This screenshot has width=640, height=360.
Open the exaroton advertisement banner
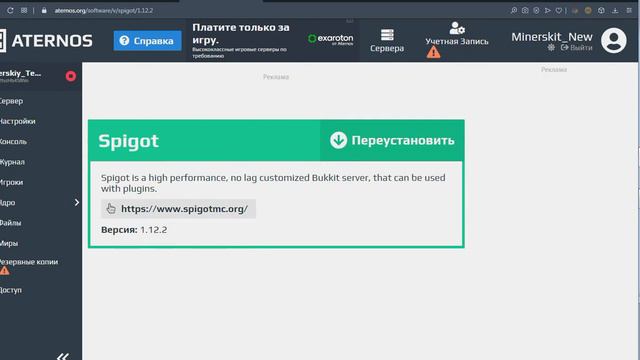273,40
